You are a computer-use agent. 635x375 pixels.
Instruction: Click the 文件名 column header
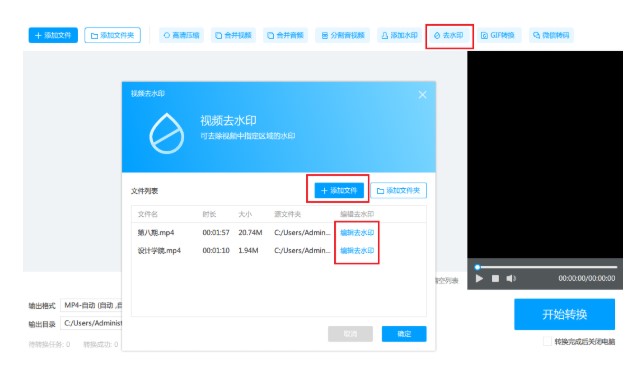coord(147,214)
